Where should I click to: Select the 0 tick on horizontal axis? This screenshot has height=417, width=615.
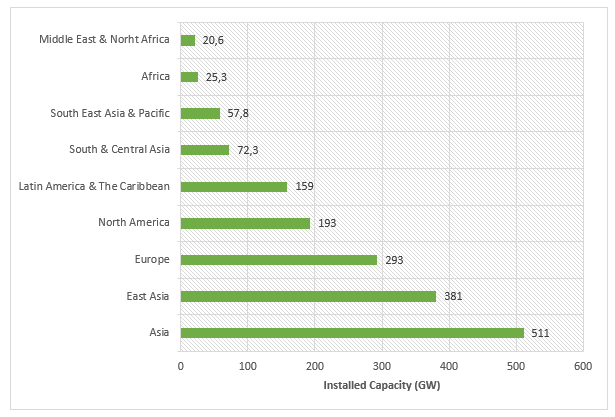(180, 366)
